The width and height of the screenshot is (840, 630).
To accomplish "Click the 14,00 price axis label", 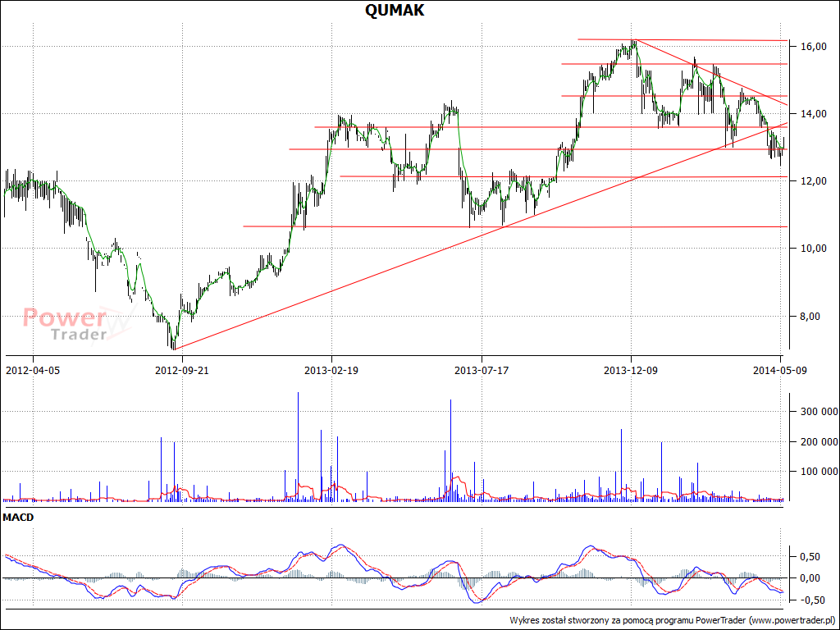I will [814, 114].
